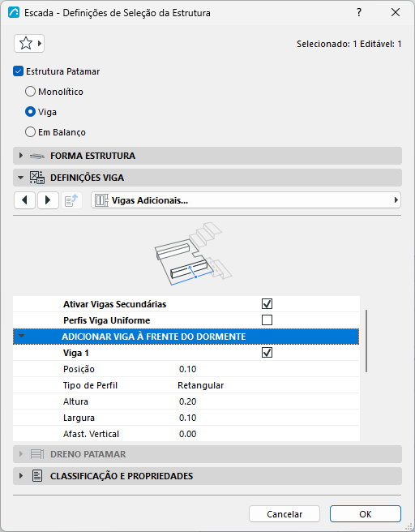Go to the previous settings page arrow
This screenshot has width=415, height=532.
point(25,200)
